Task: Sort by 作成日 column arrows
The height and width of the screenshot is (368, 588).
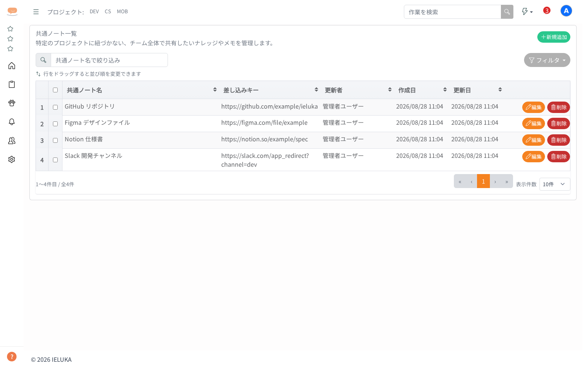Action: pos(445,90)
